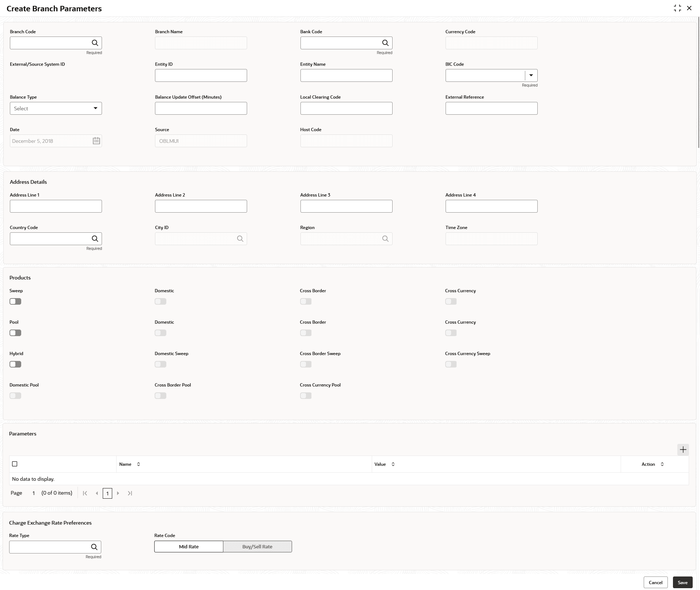Enable the Hybrid product toggle

[15, 364]
